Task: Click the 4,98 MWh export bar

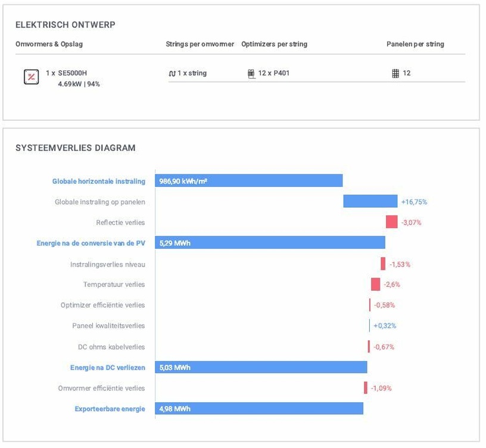Action: [x=259, y=409]
